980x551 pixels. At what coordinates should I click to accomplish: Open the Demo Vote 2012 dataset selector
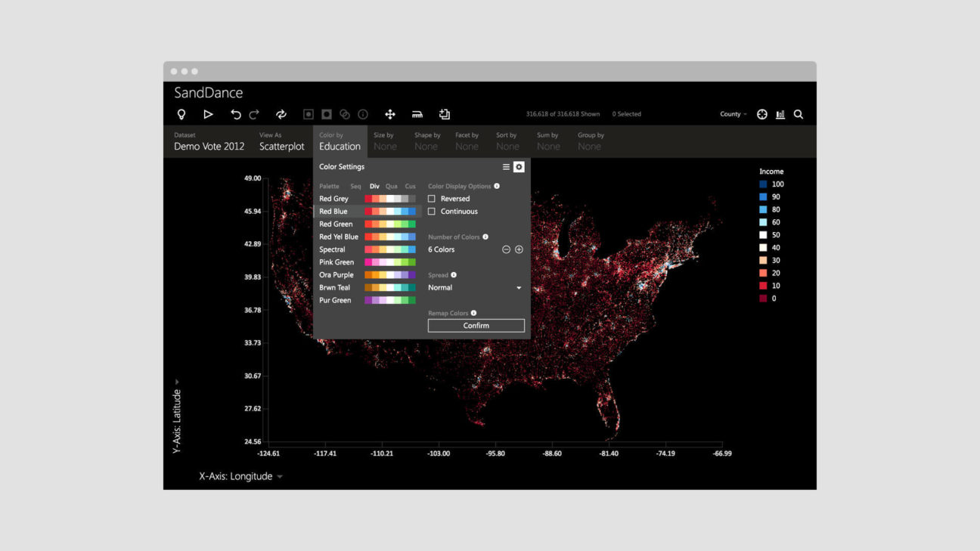pos(209,146)
